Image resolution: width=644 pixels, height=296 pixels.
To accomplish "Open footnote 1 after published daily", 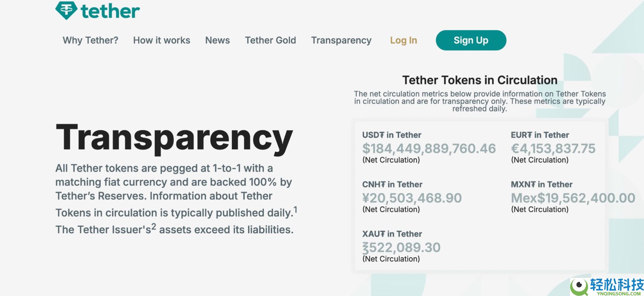I will (x=295, y=210).
